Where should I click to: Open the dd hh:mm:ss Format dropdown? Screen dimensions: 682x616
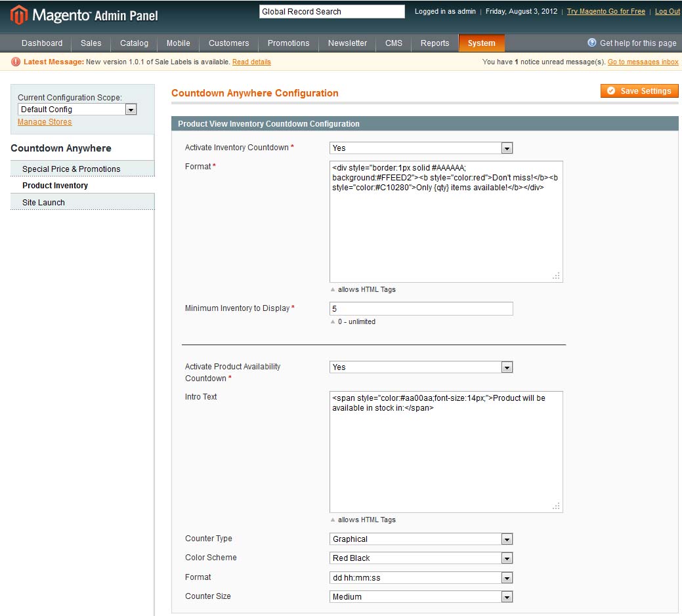[x=421, y=578]
